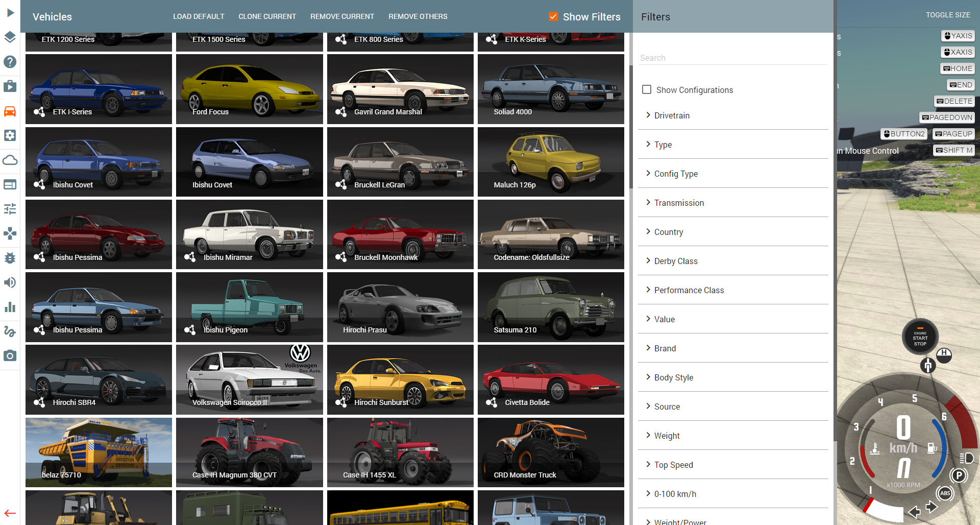Expand the Derby Class filter

(733, 261)
